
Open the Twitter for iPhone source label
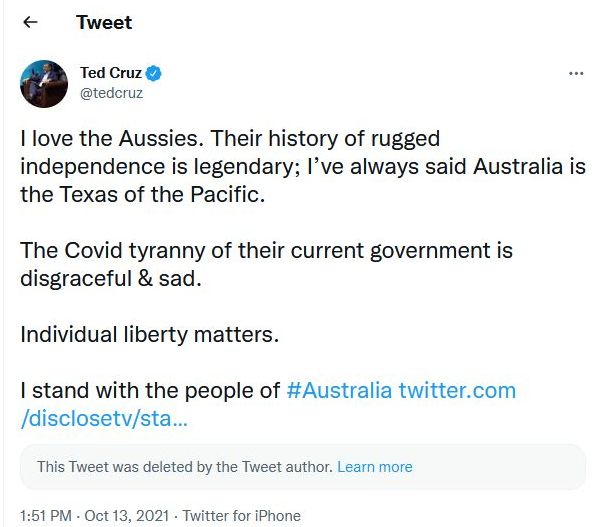242,516
